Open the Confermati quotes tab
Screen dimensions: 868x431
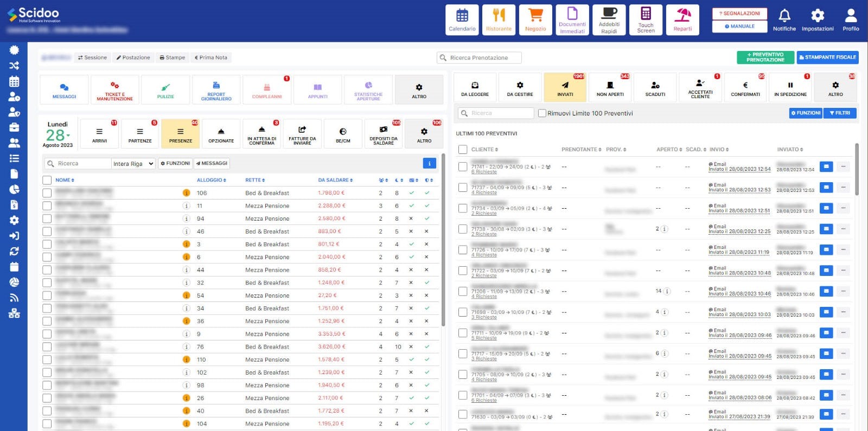(x=745, y=87)
